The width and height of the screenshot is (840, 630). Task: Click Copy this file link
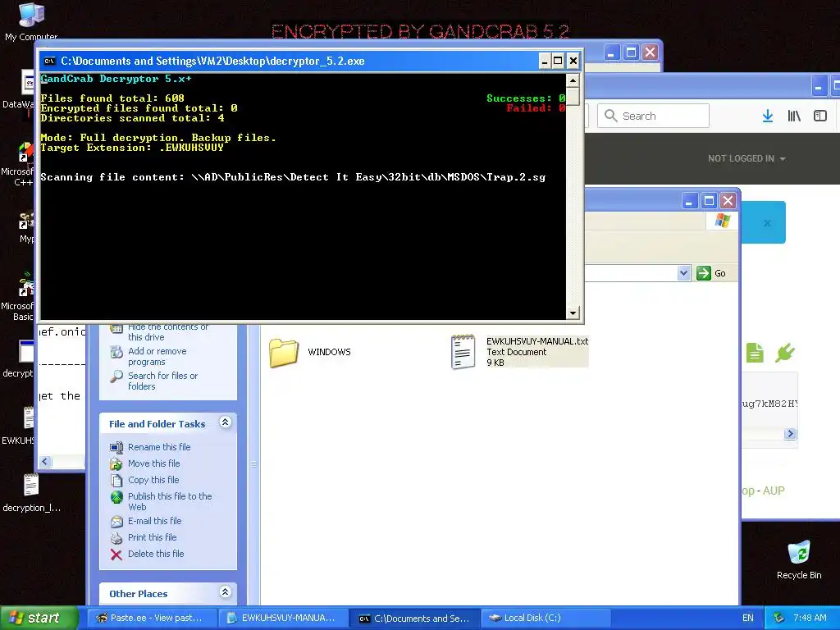[x=153, y=481]
